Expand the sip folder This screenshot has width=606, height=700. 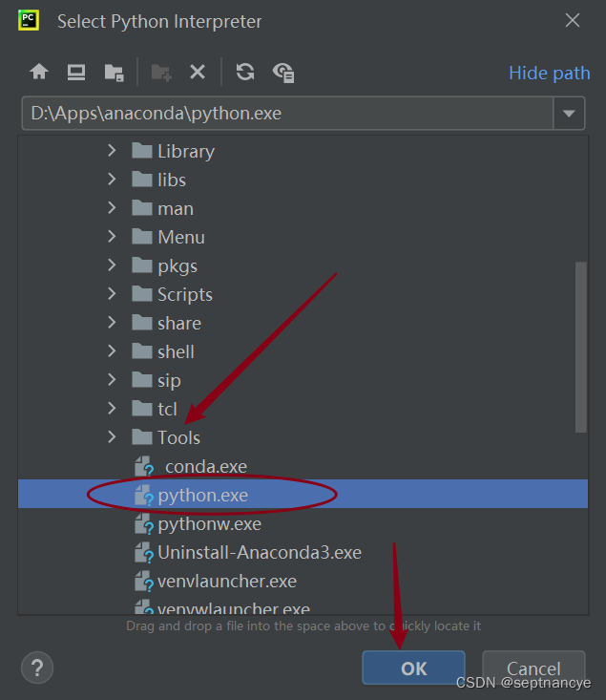(112, 380)
